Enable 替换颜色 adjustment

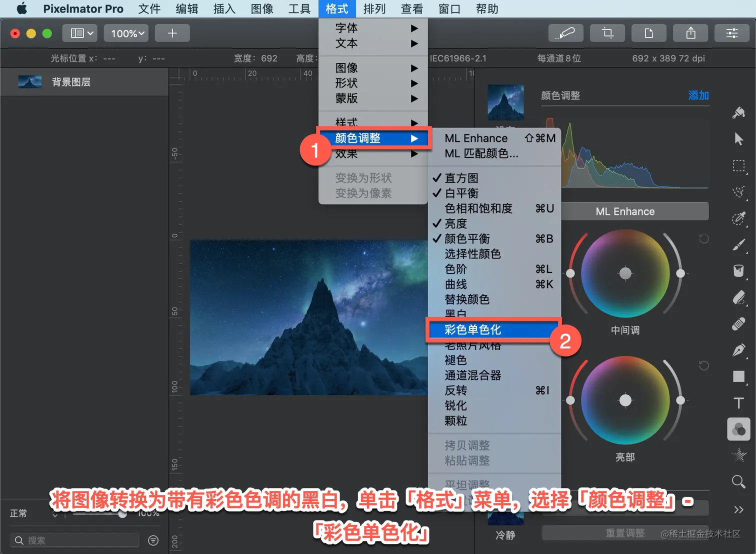tap(494, 299)
